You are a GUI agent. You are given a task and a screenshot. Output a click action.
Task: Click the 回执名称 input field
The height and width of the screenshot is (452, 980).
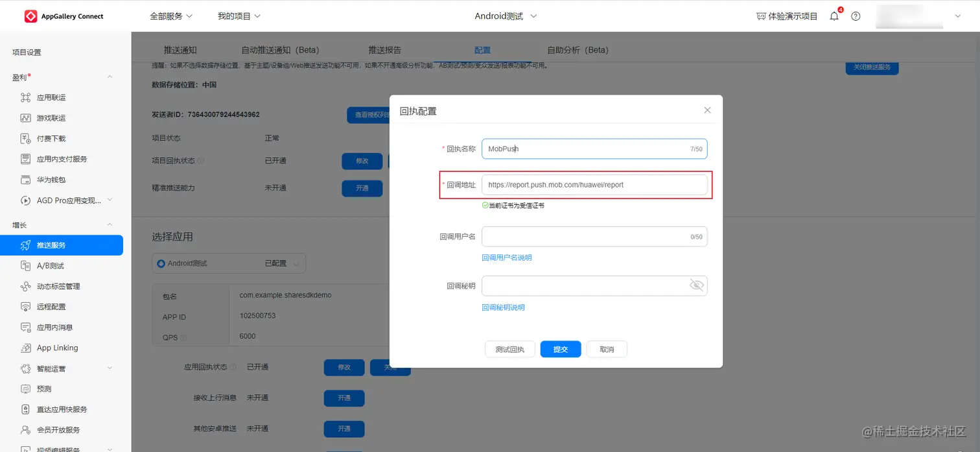(594, 149)
